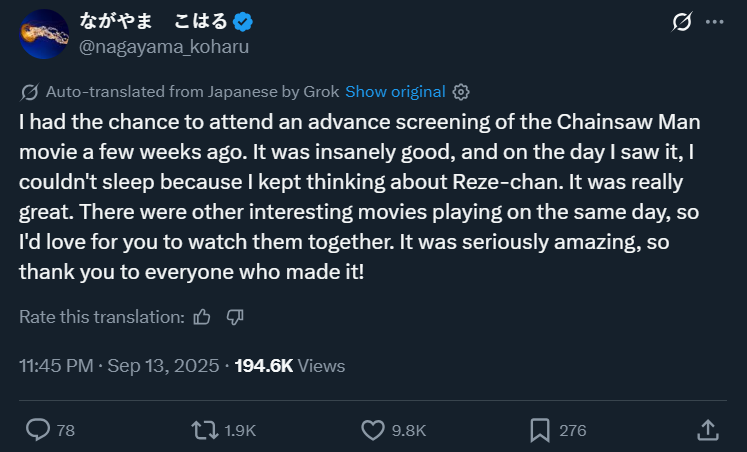Click the 1.9K reposts count
This screenshot has width=747, height=452.
pyautogui.click(x=240, y=431)
